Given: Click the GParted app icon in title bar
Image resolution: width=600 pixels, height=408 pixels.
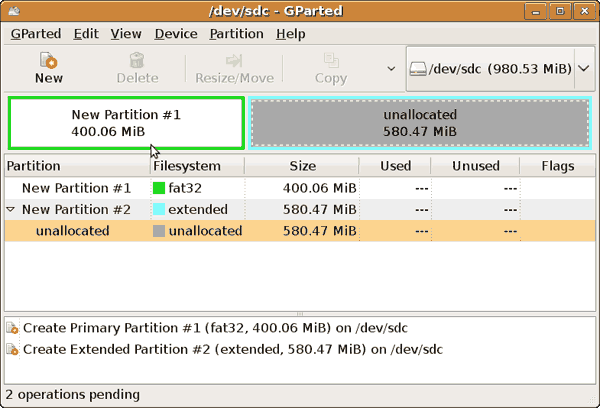Looking at the screenshot, I should point(14,11).
